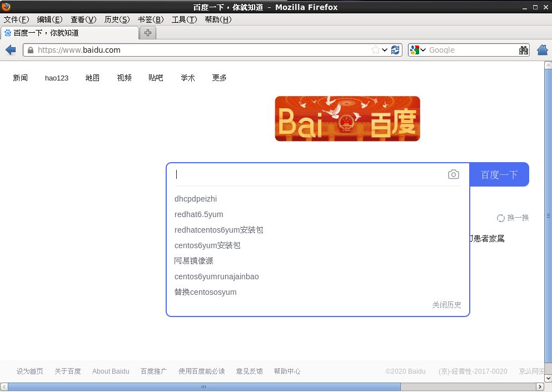
Task: Open the 更多 link
Action: point(220,78)
